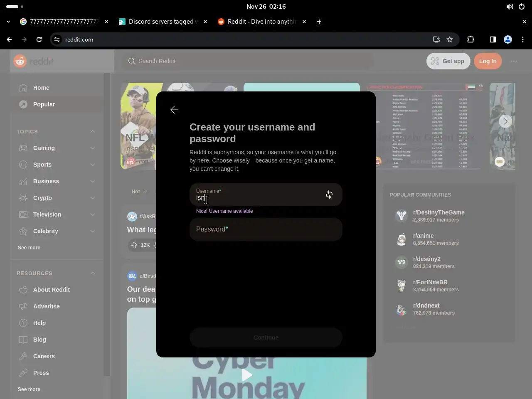The height and width of the screenshot is (399, 532).
Task: Click See more under Resources
Action: click(x=29, y=389)
